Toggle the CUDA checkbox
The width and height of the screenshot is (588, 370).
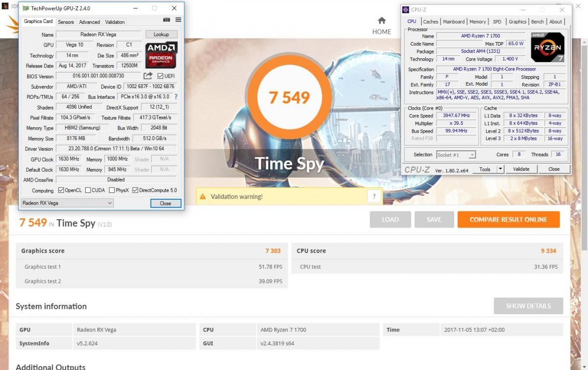(88, 190)
